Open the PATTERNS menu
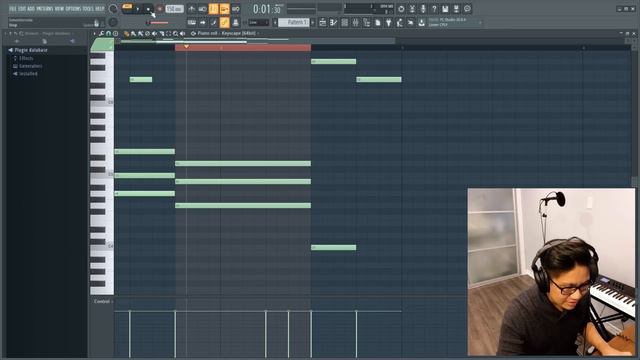This screenshot has height=360, width=640. [x=44, y=9]
